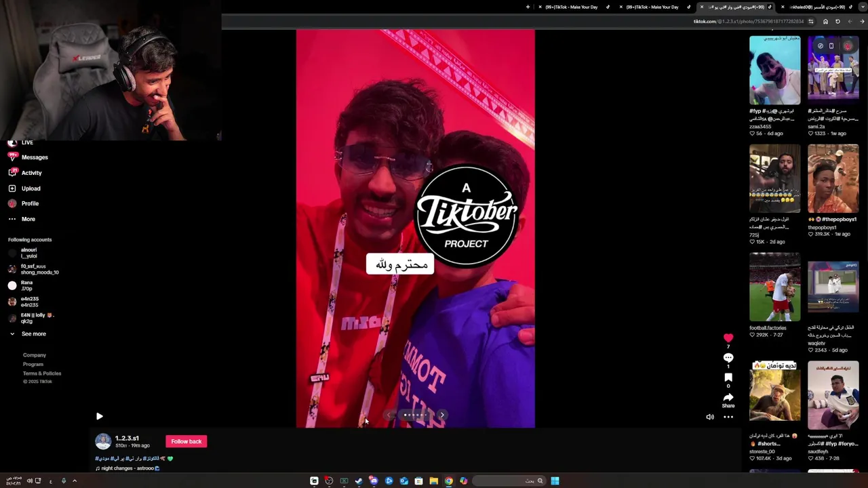
Task: Open the football.factories video thumbnail
Action: coord(774,287)
